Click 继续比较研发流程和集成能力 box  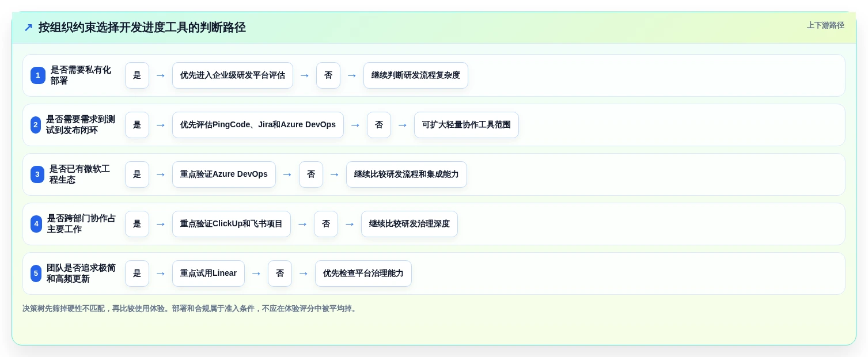407,174
